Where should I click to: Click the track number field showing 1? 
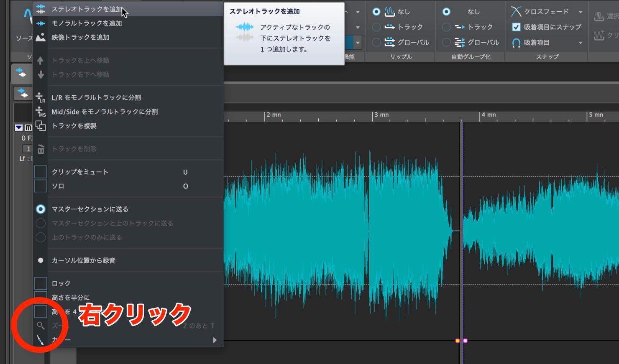[x=28, y=149]
